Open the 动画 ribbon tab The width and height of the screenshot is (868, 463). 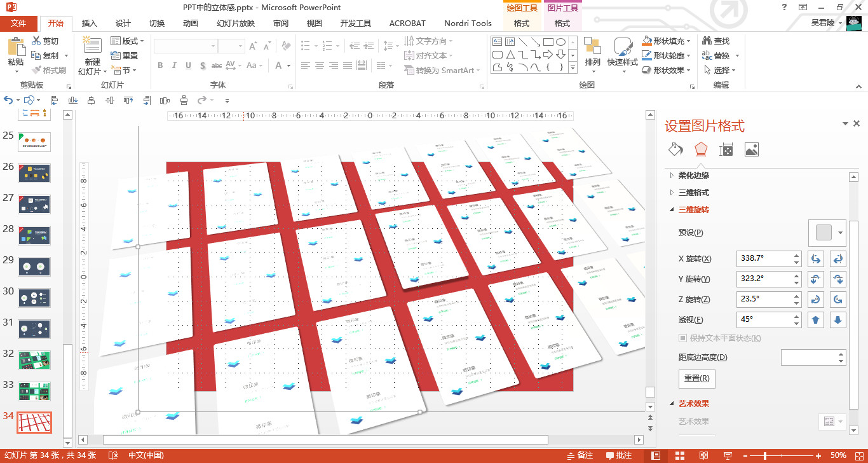(x=190, y=24)
